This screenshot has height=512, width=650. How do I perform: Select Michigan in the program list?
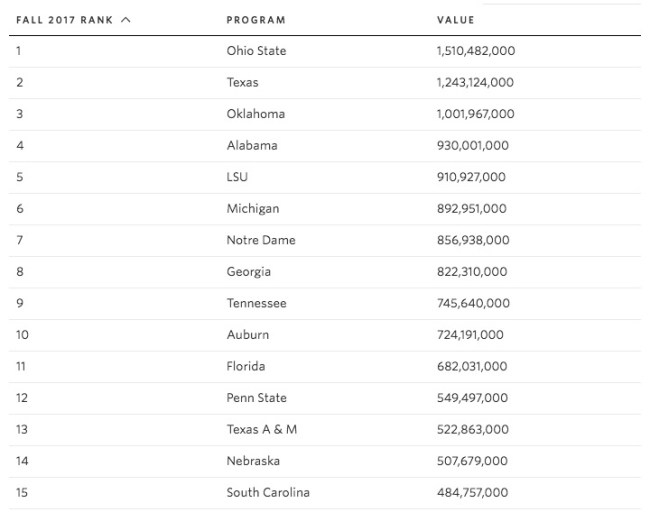click(x=253, y=209)
